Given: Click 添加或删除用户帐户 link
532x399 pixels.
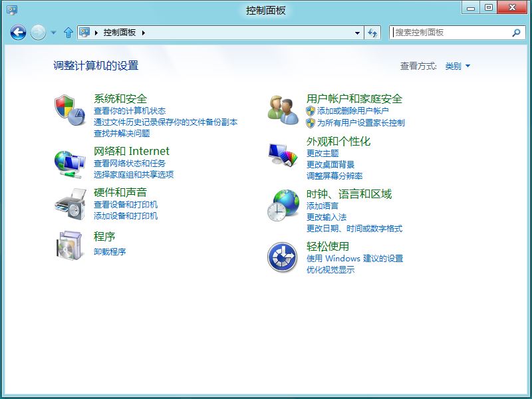Looking at the screenshot, I should click(353, 111).
